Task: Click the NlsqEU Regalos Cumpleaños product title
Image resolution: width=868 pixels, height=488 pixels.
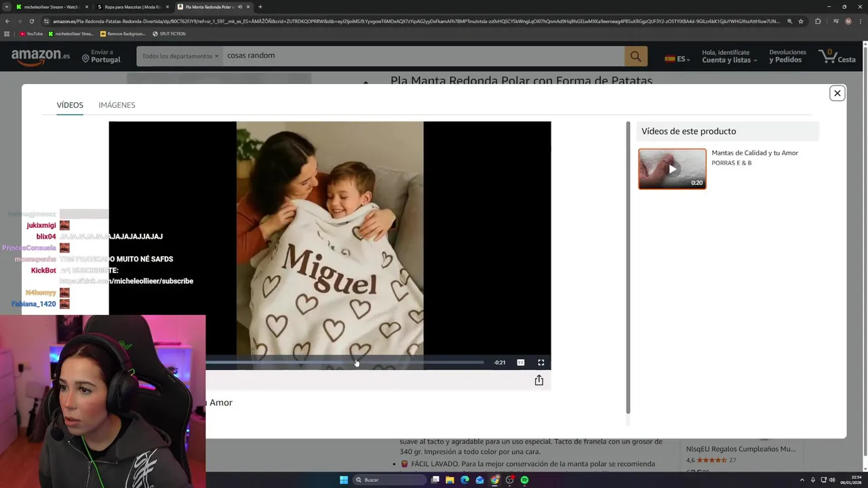Action: tap(741, 449)
